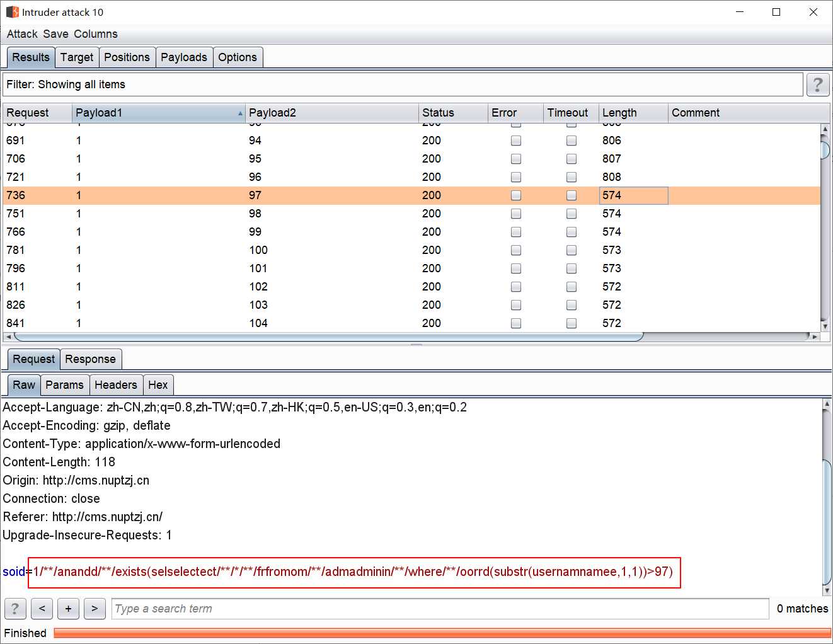Click the search term input field
The width and height of the screenshot is (833, 644).
(440, 609)
